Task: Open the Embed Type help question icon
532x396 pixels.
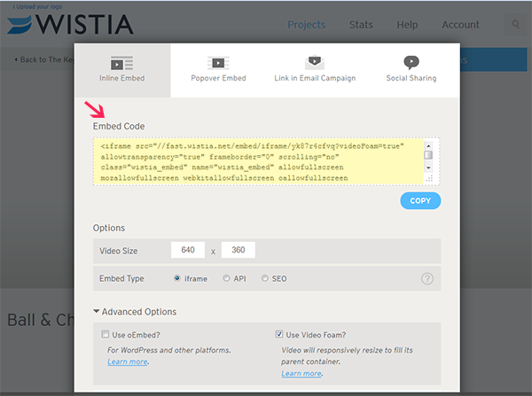Action: point(427,279)
